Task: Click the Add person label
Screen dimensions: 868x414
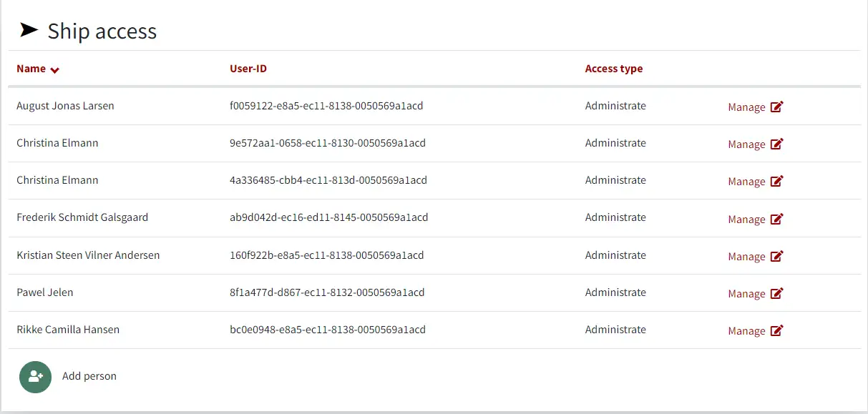Action: click(x=89, y=376)
